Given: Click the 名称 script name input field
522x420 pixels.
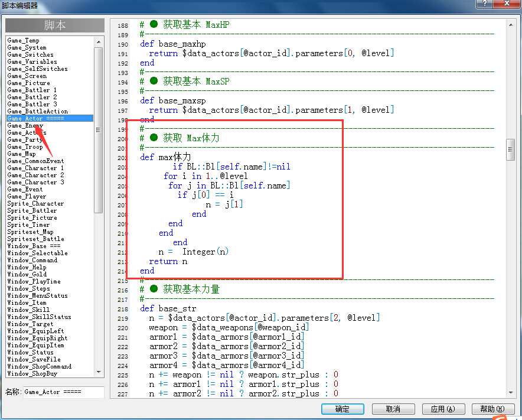Looking at the screenshot, I should click(x=63, y=392).
